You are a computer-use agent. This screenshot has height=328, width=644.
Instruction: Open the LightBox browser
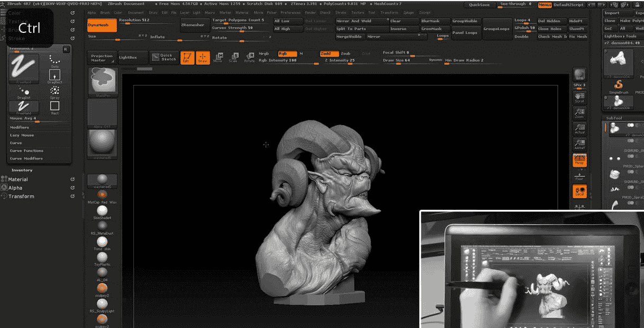click(x=129, y=57)
